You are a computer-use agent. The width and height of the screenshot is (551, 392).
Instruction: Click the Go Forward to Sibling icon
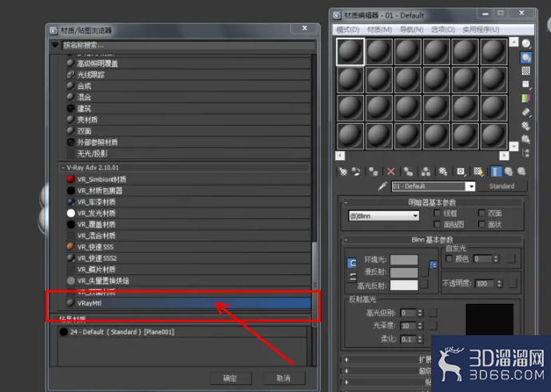coord(521,171)
